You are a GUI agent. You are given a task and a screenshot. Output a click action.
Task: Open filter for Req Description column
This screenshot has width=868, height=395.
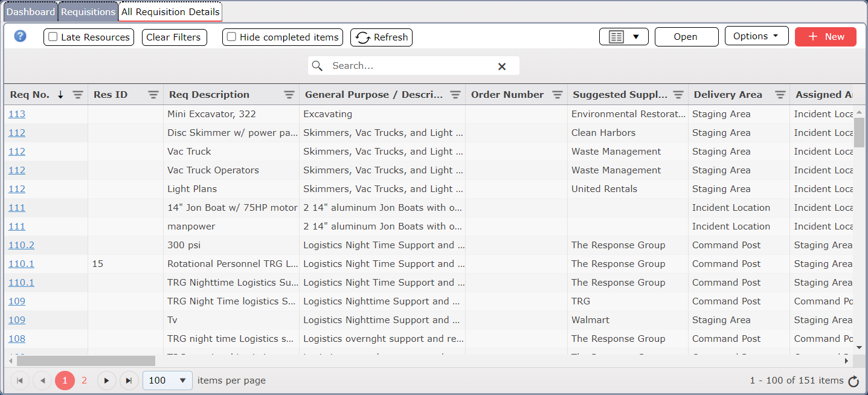[x=289, y=95]
